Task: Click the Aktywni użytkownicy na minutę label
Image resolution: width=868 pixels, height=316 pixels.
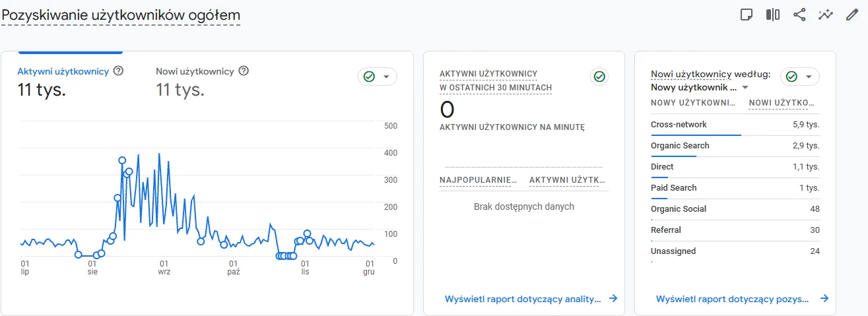Action: (512, 127)
